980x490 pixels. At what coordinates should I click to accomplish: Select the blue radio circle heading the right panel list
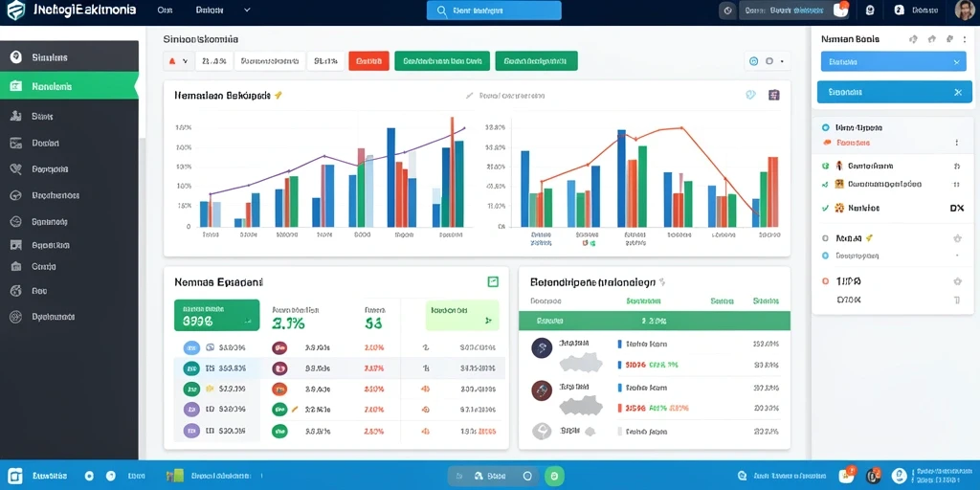(x=825, y=127)
